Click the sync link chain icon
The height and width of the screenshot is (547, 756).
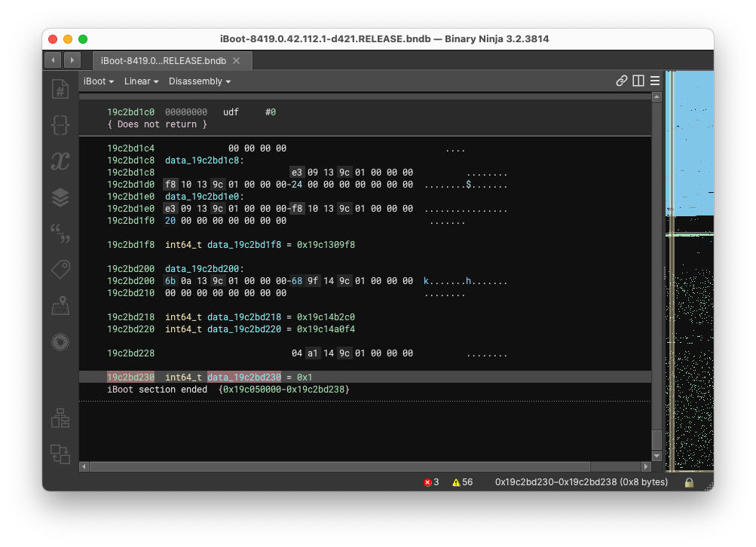click(x=622, y=81)
